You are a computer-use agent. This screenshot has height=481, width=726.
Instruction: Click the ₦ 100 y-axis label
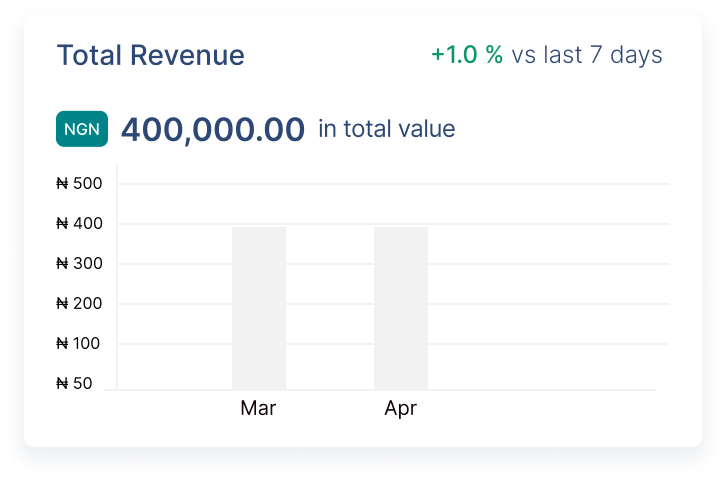coord(80,344)
